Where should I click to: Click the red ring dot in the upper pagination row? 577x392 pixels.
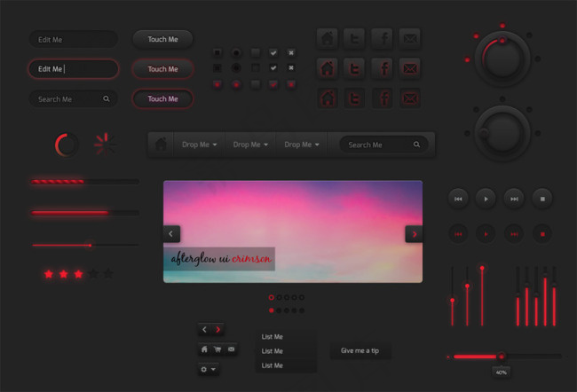(272, 297)
